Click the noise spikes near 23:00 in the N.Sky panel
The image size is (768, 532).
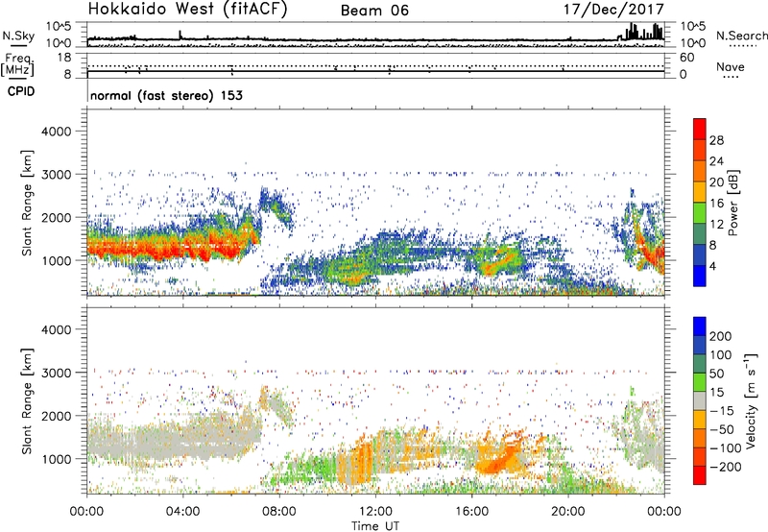point(642,32)
